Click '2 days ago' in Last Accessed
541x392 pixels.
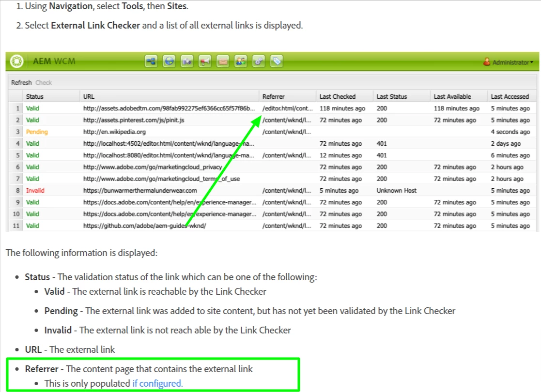[506, 143]
